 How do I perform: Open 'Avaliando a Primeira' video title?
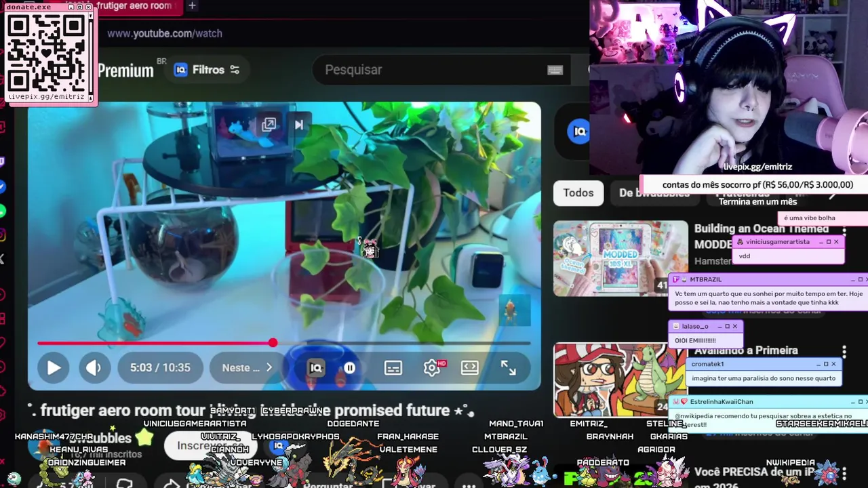(746, 350)
